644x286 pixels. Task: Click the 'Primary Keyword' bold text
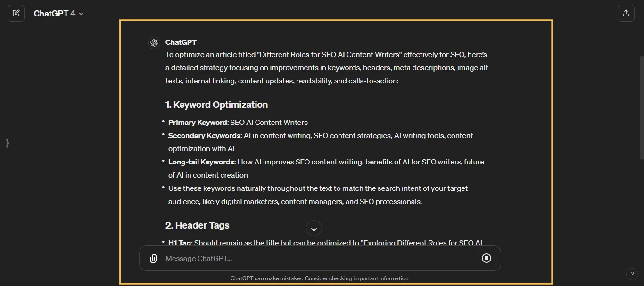(198, 123)
